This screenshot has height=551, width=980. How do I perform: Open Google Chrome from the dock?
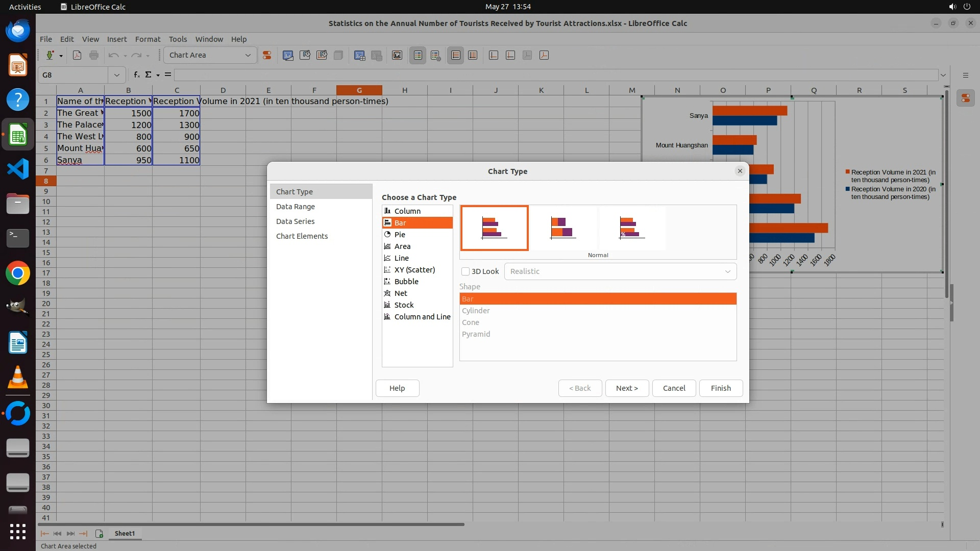pyautogui.click(x=18, y=273)
